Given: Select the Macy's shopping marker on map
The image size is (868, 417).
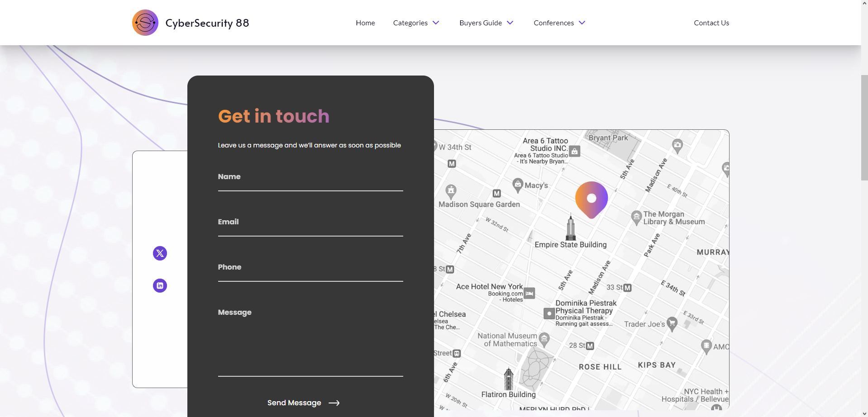Looking at the screenshot, I should (518, 185).
